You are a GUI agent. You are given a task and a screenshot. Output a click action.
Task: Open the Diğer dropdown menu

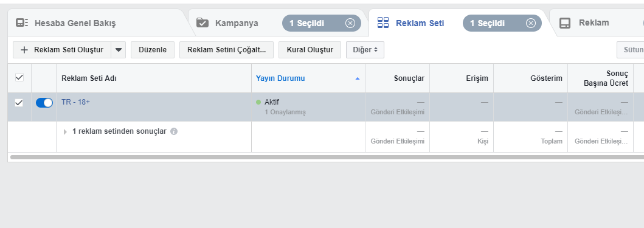point(365,50)
